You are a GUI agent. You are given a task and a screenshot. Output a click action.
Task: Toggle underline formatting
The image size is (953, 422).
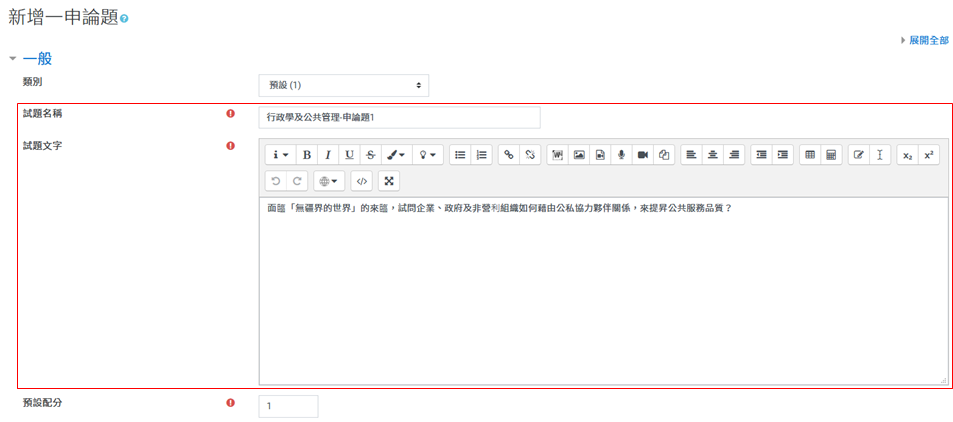349,155
